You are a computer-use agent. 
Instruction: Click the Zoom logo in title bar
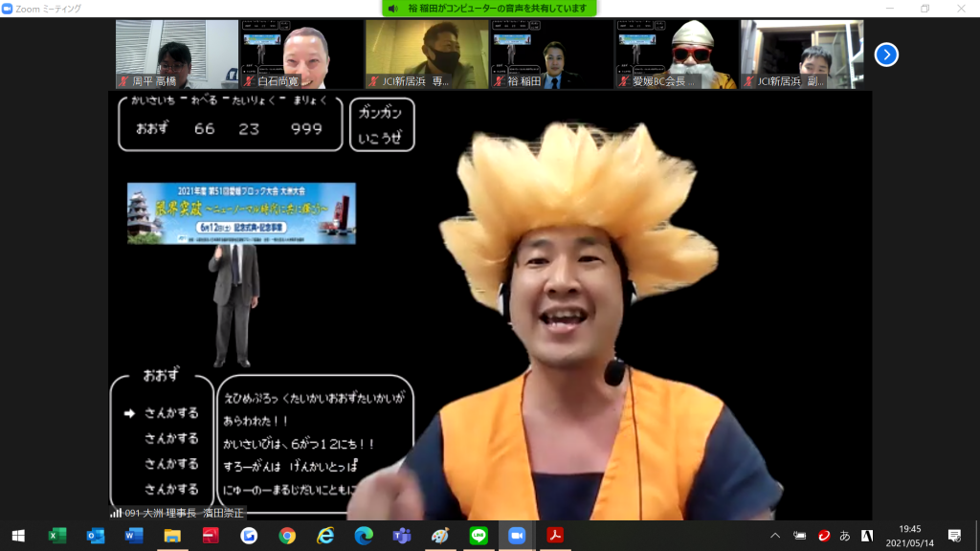click(7, 8)
